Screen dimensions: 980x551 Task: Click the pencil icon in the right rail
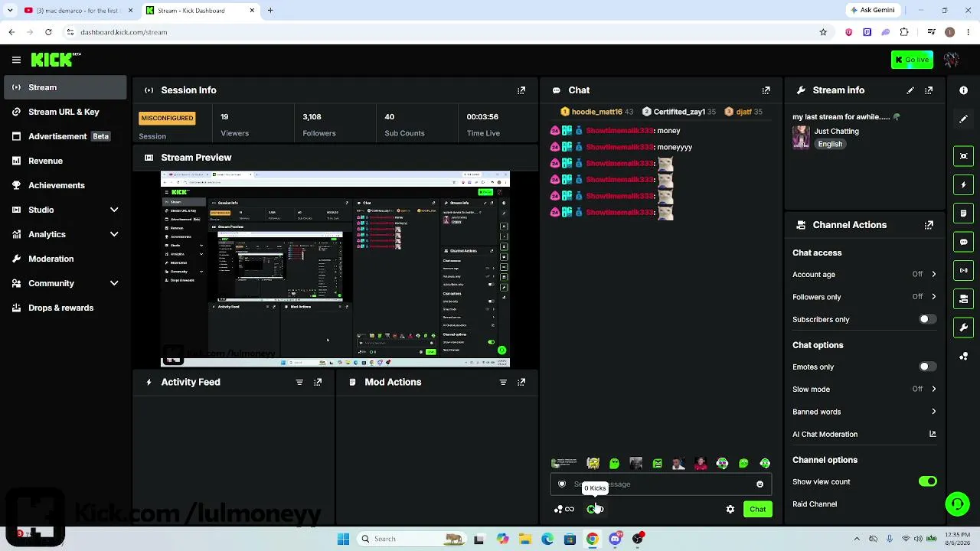point(963,119)
